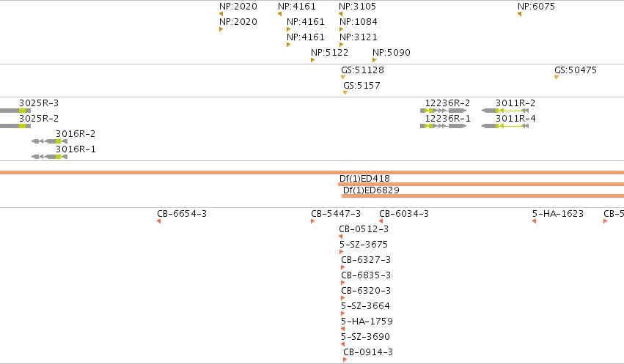The image size is (624, 364).
Task: Open the CB-6654-3 insertion marker
Action: [159, 221]
